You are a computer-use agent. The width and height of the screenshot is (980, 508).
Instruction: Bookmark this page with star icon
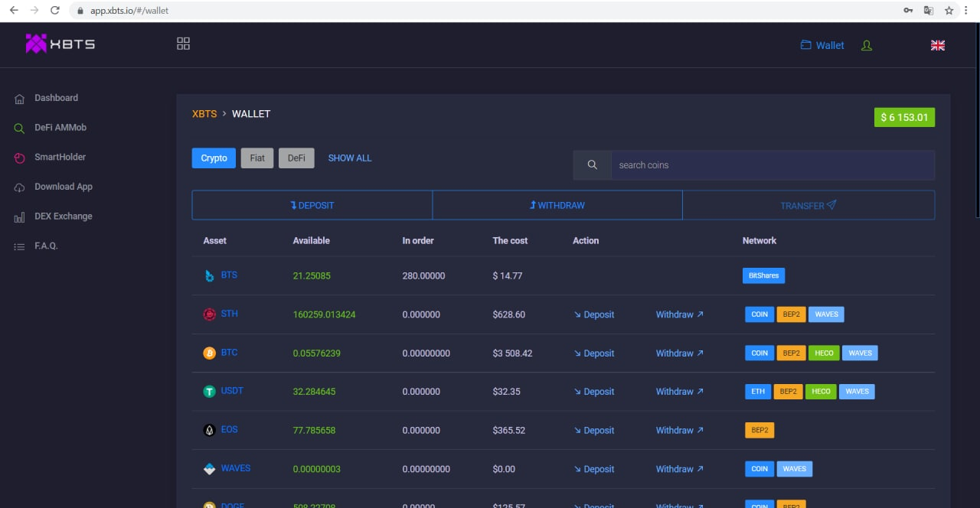point(949,11)
